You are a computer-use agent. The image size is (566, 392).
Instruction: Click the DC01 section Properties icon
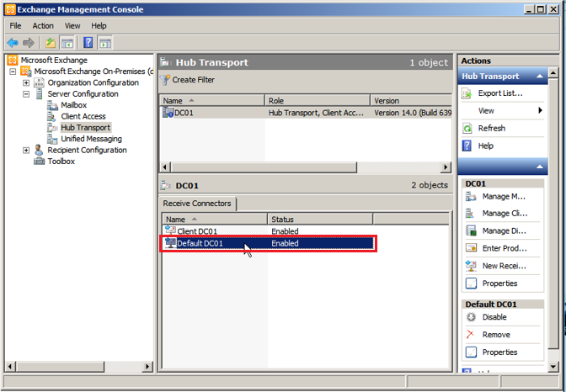tap(471, 283)
